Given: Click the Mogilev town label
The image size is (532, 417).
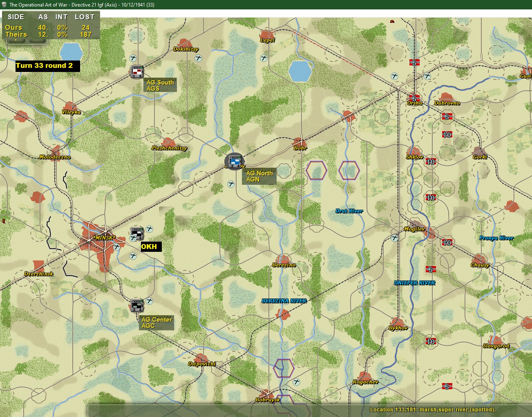Looking at the screenshot, I should tap(414, 229).
